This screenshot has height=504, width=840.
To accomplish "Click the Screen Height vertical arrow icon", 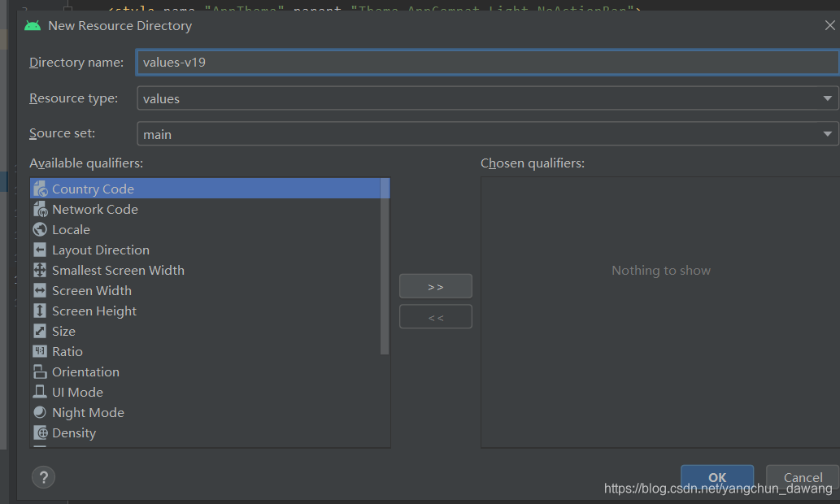I will pos(40,311).
